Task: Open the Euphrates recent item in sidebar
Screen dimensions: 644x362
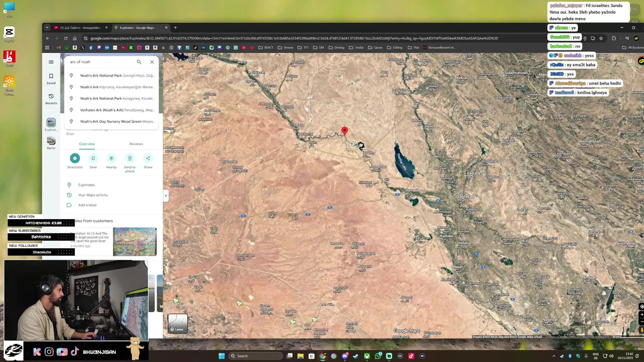Action: [51, 125]
